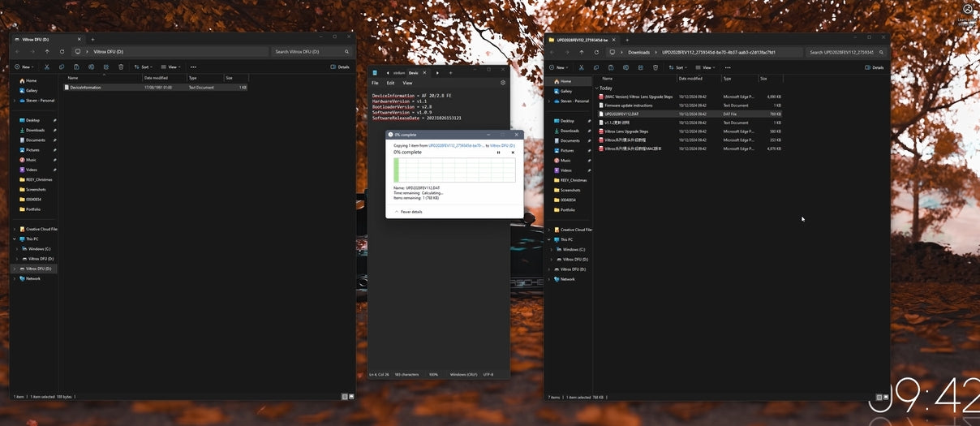Image resolution: width=980 pixels, height=426 pixels.
Task: Go up one folder in Viltrox DFU window
Action: [47, 51]
